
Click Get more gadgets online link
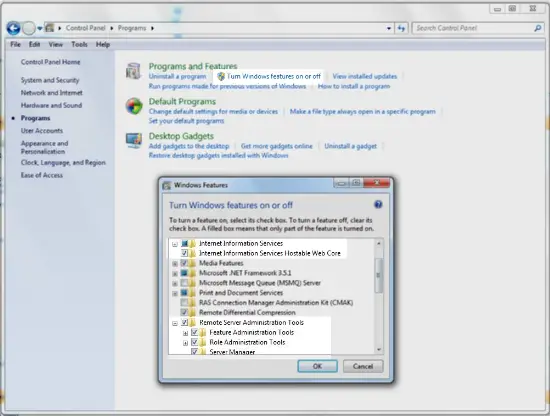point(276,146)
